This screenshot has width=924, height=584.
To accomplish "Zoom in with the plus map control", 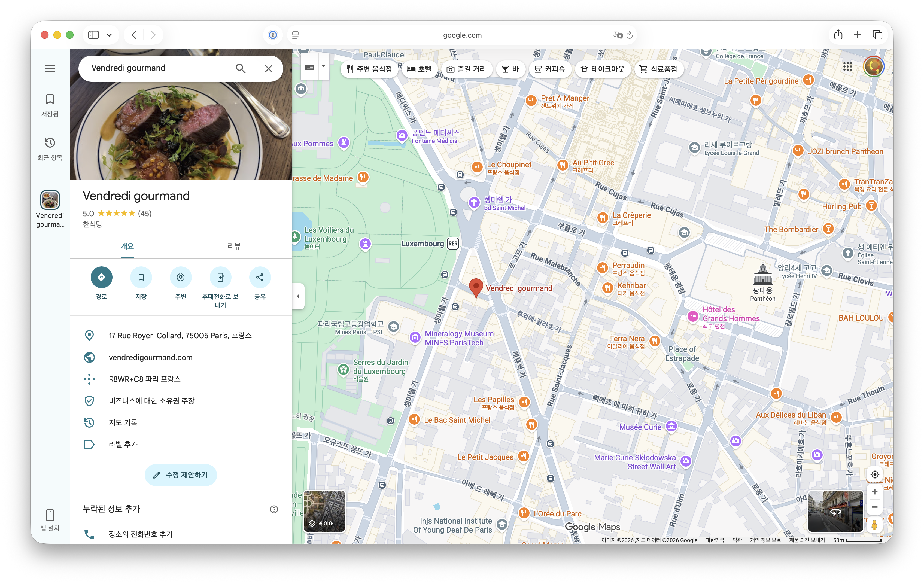I will click(x=874, y=492).
